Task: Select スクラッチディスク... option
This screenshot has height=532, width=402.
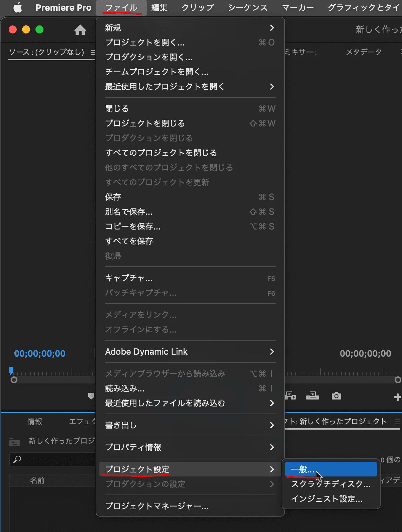Action: coord(331,484)
